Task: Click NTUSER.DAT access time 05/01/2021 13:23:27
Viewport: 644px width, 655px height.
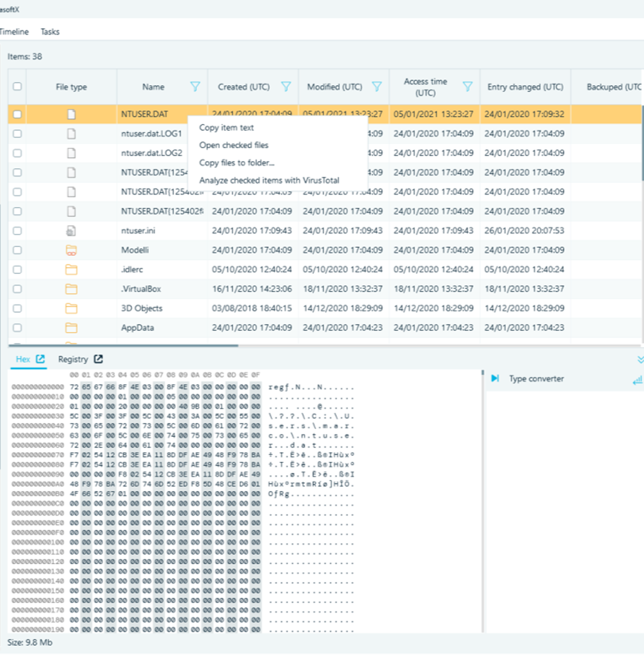Action: click(433, 114)
